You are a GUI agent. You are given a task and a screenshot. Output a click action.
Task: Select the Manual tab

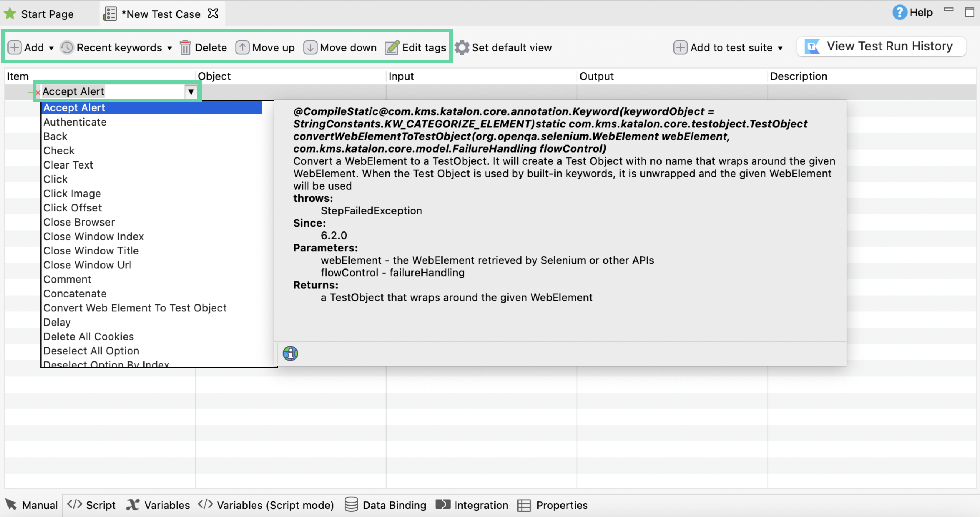(x=30, y=505)
